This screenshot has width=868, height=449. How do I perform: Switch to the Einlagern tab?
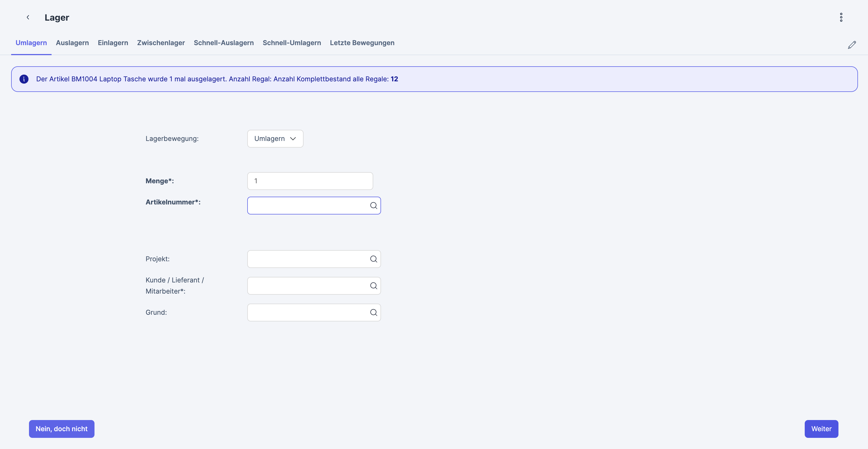[113, 43]
